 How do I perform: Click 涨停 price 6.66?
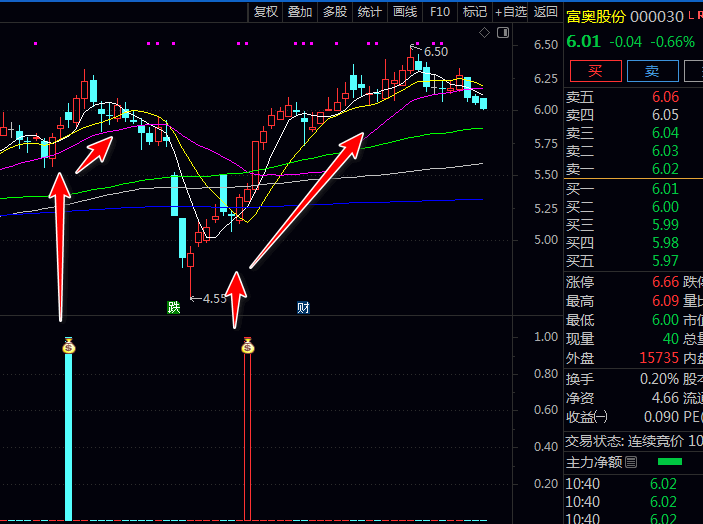(x=665, y=282)
